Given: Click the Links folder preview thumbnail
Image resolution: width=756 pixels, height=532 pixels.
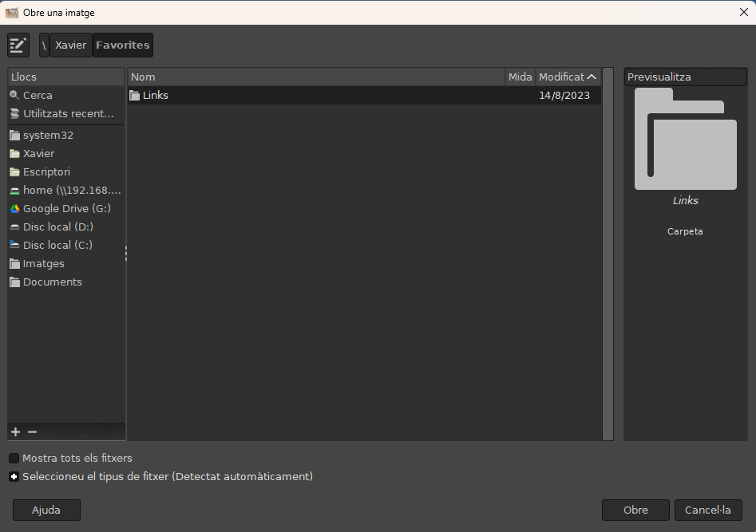Looking at the screenshot, I should click(685, 139).
